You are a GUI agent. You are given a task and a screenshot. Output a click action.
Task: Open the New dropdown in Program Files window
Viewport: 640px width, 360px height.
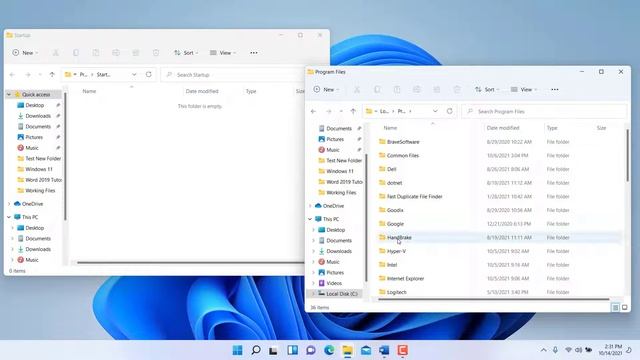tap(327, 89)
